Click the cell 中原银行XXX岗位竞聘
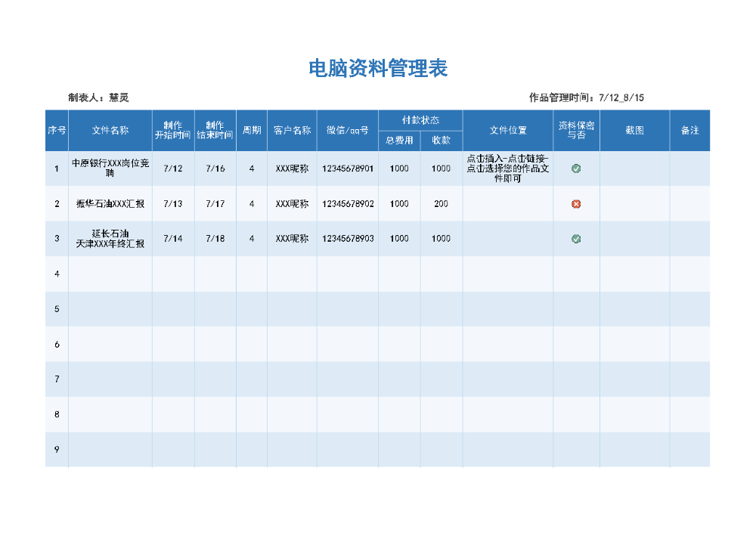 [110, 169]
